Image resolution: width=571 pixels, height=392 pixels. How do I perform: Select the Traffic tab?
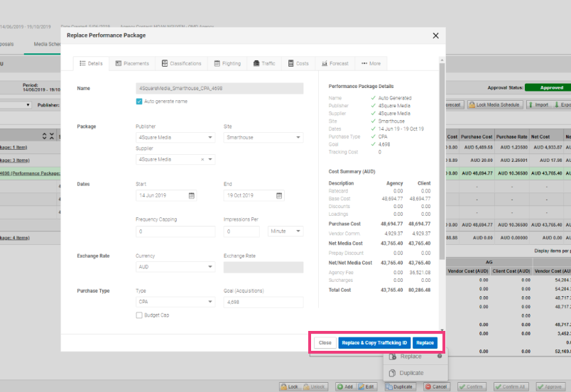264,63
